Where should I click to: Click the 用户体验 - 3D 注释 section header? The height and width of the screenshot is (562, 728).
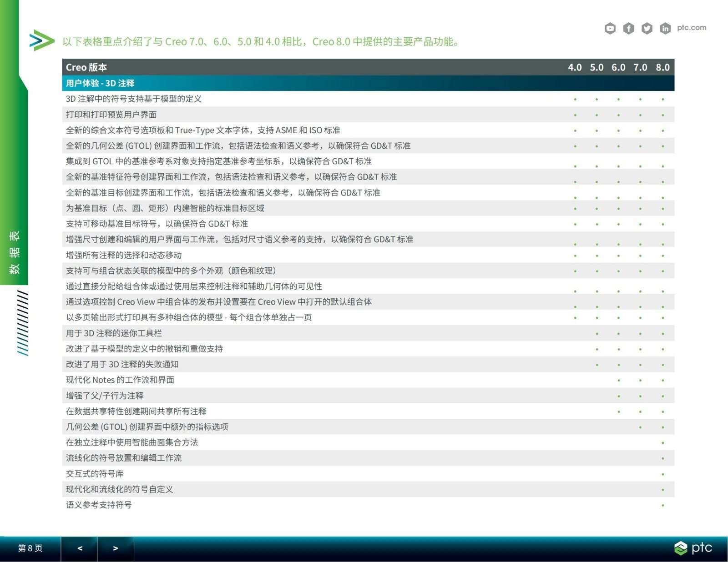tap(368, 83)
